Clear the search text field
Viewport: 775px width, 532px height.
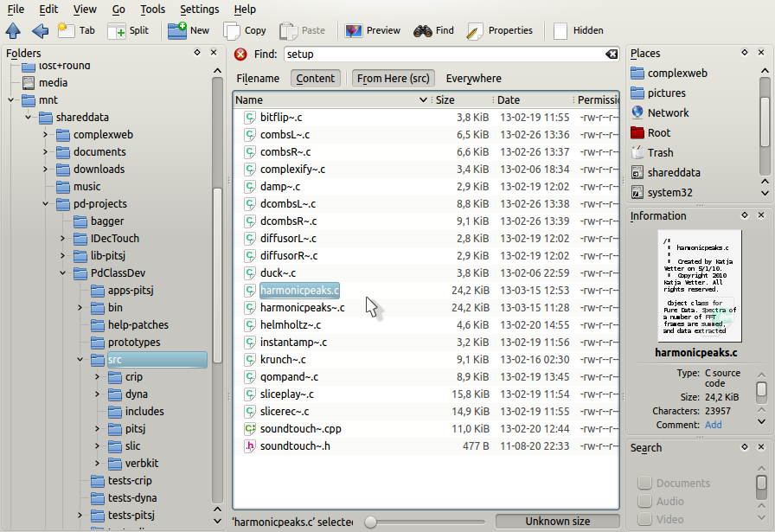tap(612, 54)
